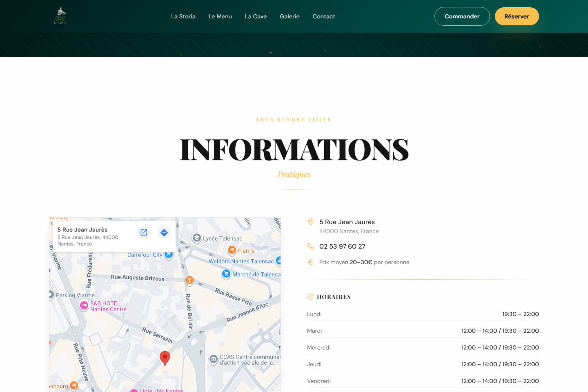
Task: Select the Flam's restaurant map marker
Action: (x=232, y=250)
